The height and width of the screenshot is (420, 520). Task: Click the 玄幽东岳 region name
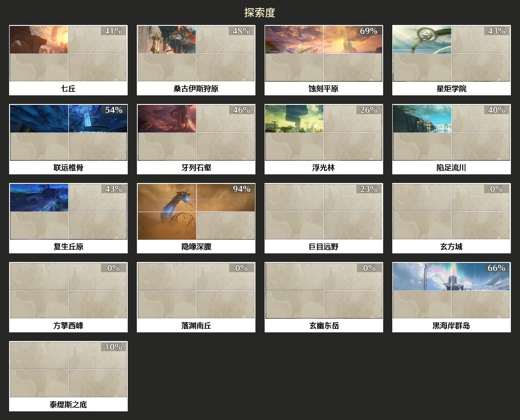[324, 326]
